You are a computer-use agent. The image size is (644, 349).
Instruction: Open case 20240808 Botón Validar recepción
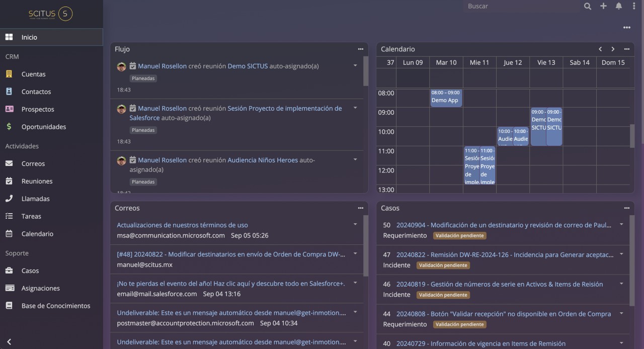[x=504, y=314]
